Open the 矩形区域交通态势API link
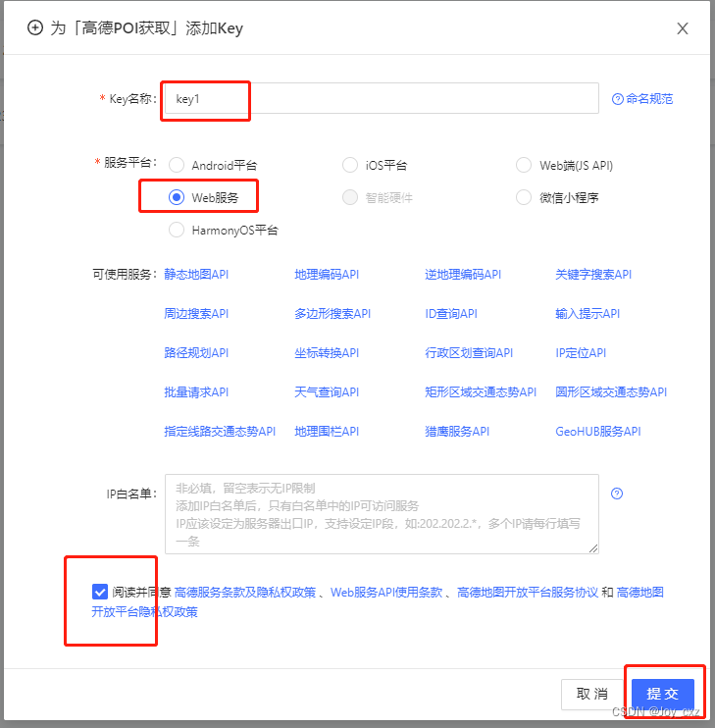The image size is (715, 728). tap(481, 392)
